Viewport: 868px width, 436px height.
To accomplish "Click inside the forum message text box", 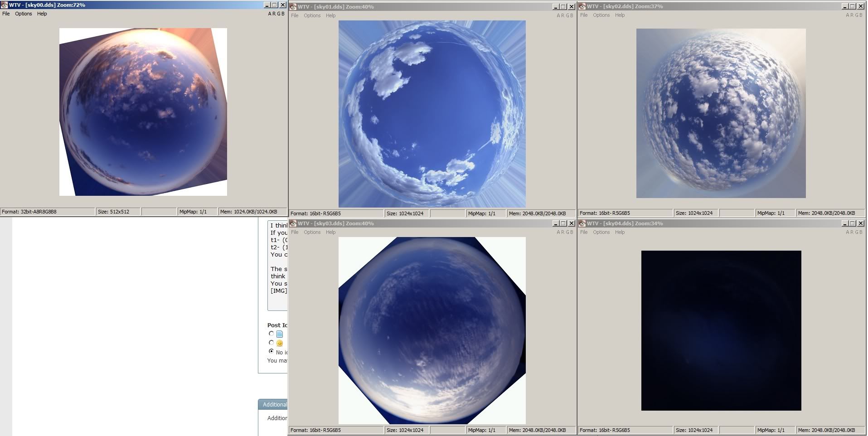I will click(277, 265).
